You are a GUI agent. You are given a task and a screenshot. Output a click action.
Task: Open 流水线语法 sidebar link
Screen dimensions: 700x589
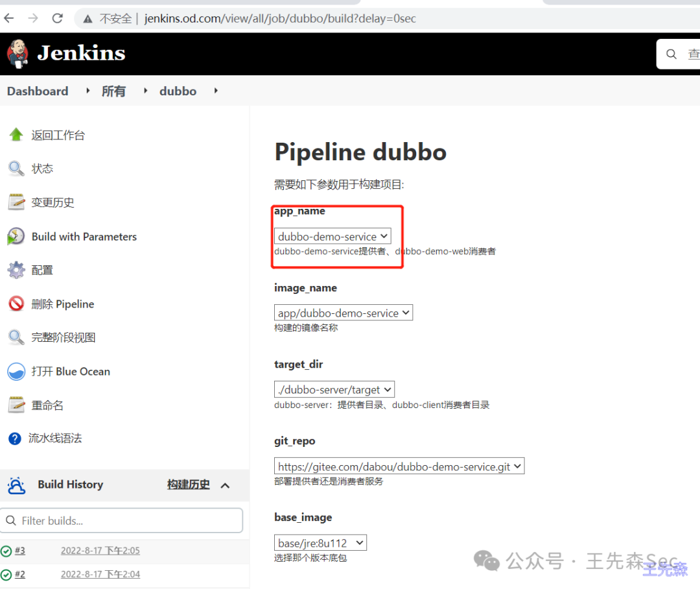coord(55,439)
